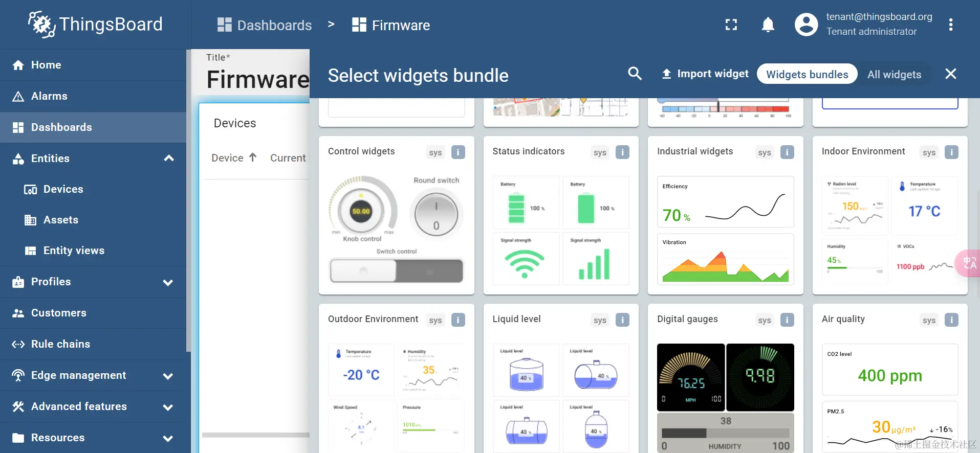Show info for Indoor Environment bundle
The image size is (980, 453).
[951, 152]
